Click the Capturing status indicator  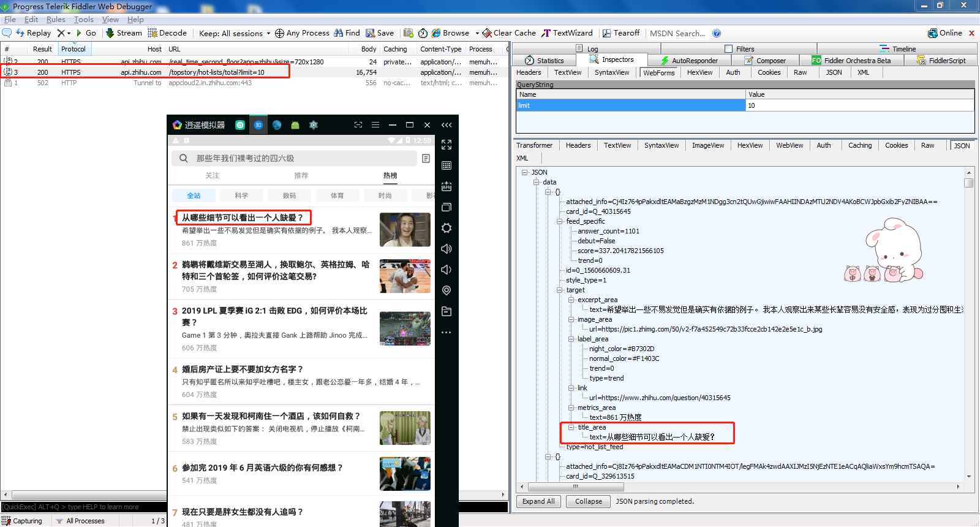tap(23, 521)
